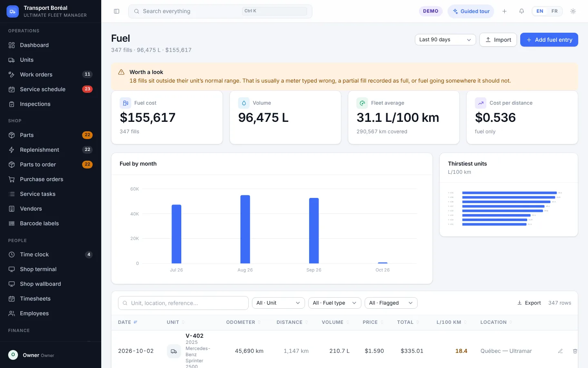The height and width of the screenshot is (368, 588).
Task: Start the Guided tour
Action: [471, 11]
